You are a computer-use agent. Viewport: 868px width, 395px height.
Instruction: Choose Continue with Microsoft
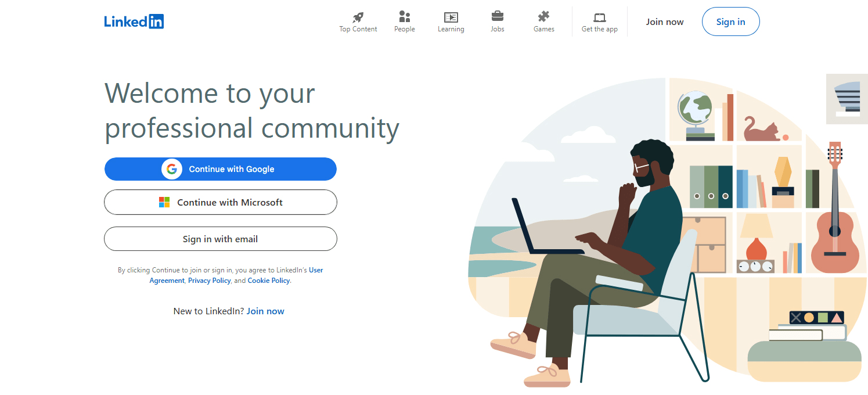coord(230,202)
